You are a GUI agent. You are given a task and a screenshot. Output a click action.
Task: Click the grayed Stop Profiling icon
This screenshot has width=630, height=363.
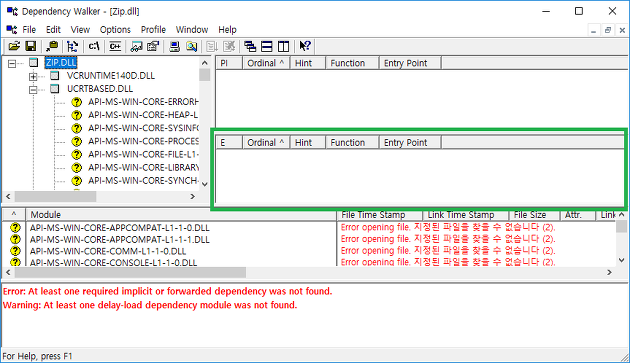tap(229, 47)
